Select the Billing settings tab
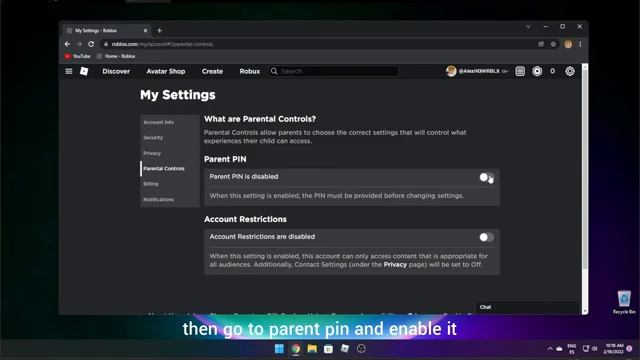This screenshot has width=640, height=360. [170, 184]
